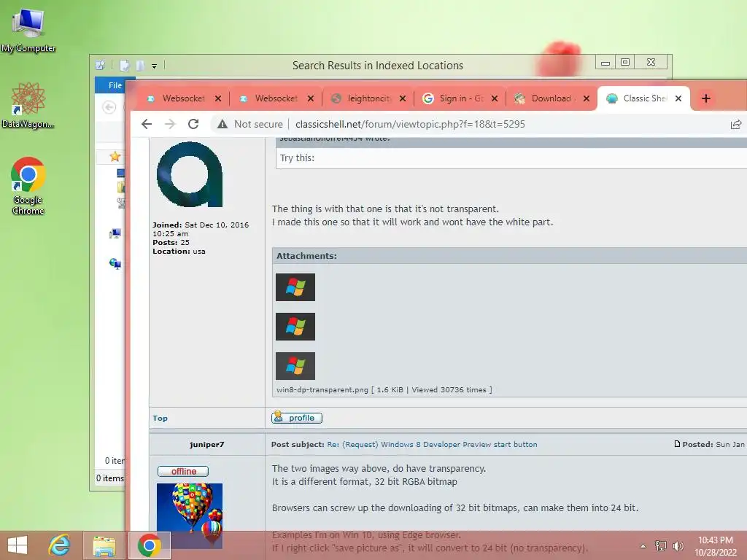Viewport: 747px width, 560px height.
Task: Go forward in Chrome browser
Action: (x=170, y=124)
